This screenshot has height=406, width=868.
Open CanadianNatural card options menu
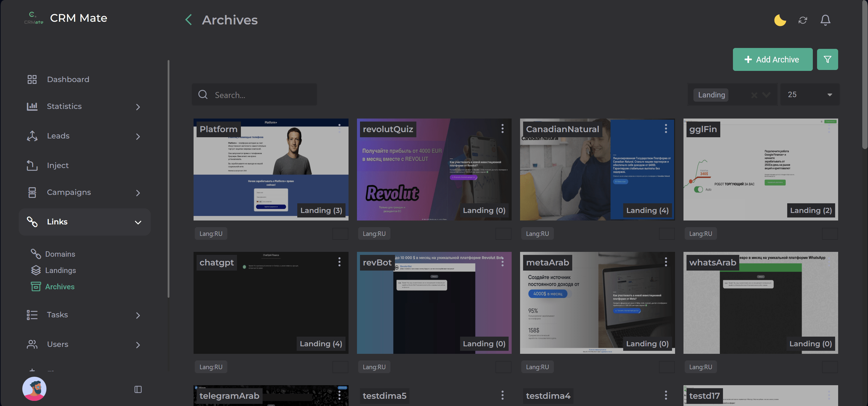click(666, 128)
